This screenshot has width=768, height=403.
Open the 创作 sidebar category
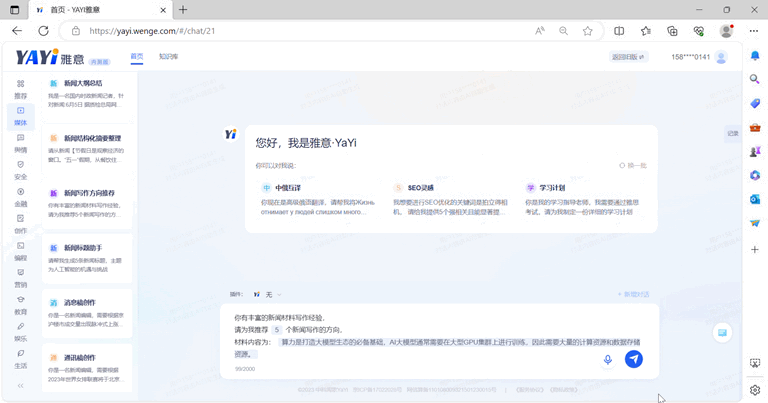(x=21, y=224)
